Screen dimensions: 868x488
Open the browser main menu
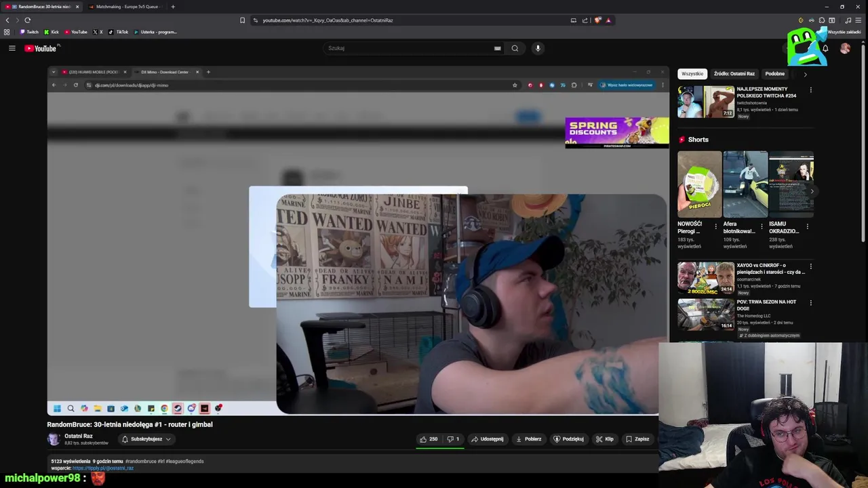point(859,20)
